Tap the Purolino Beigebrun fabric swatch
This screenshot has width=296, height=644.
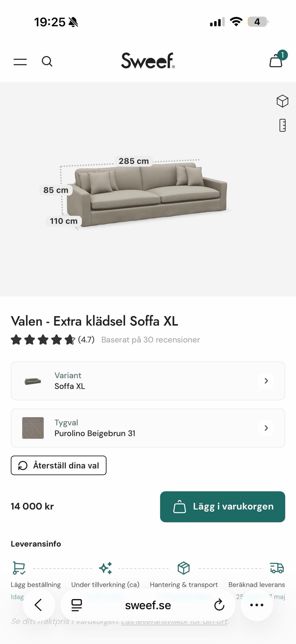[33, 428]
